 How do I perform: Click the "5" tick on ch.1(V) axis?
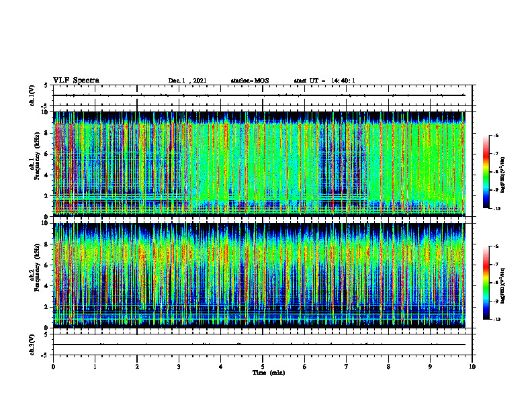(46, 85)
